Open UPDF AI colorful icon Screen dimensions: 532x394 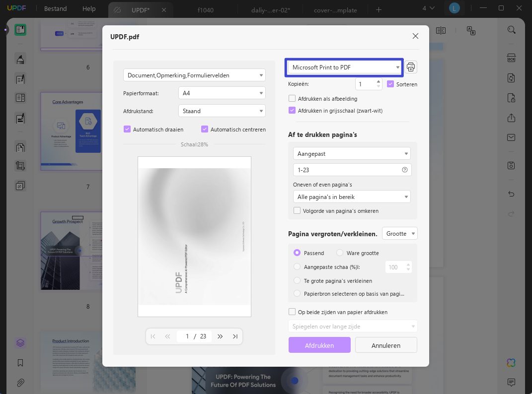tap(511, 363)
